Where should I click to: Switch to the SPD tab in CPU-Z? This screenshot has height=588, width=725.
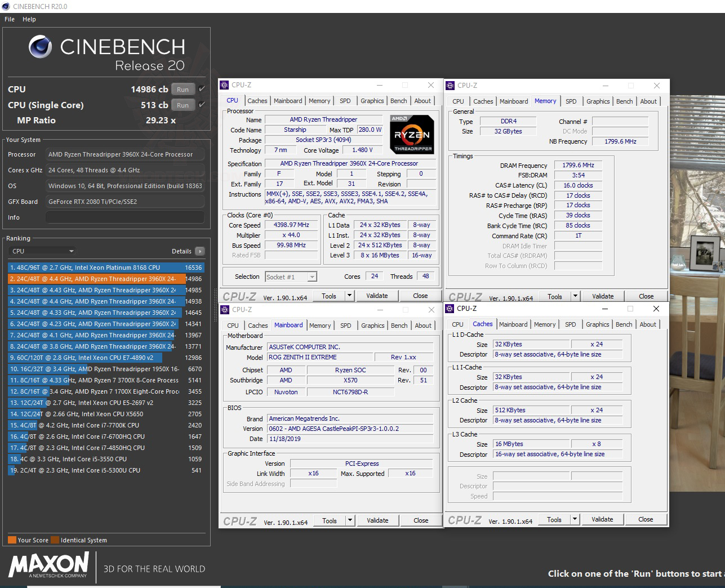[345, 100]
